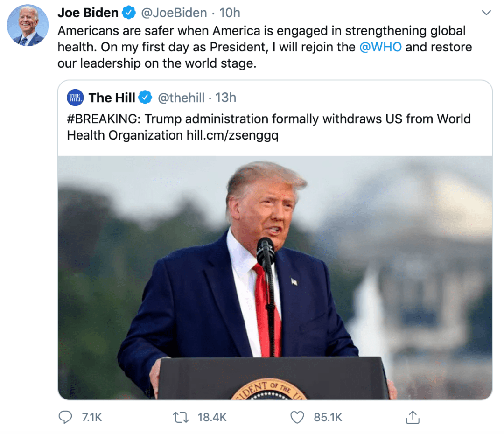This screenshot has width=504, height=434.
Task: Open the 10h tweet timestamp
Action: coord(230,13)
